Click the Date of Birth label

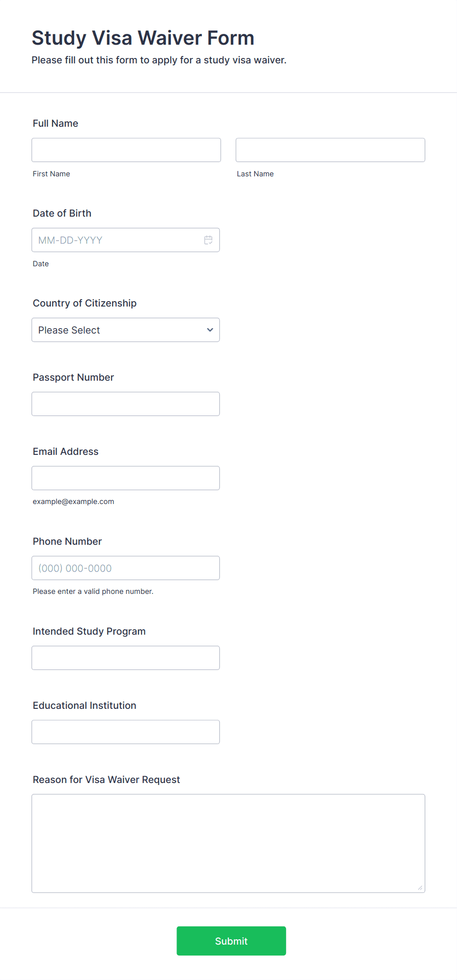click(62, 213)
